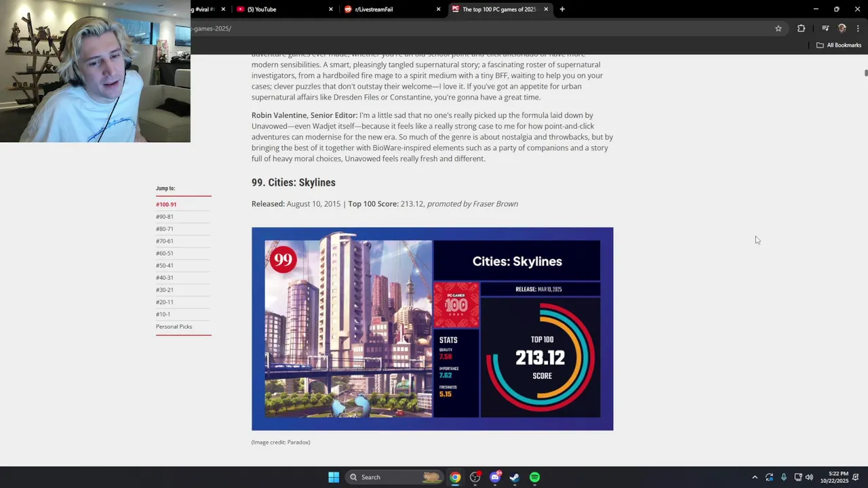Jump to Personal Picks section

[174, 326]
